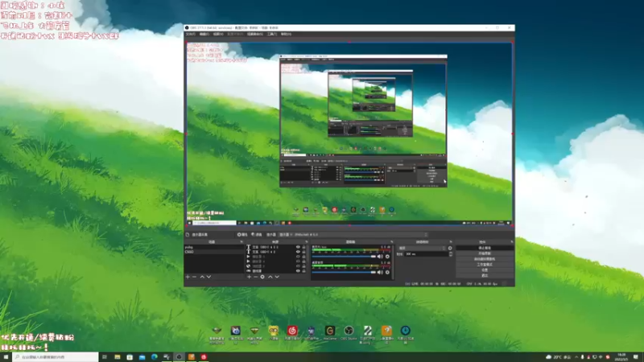
Task: Open the weather widget on taskbar
Action: point(559,357)
